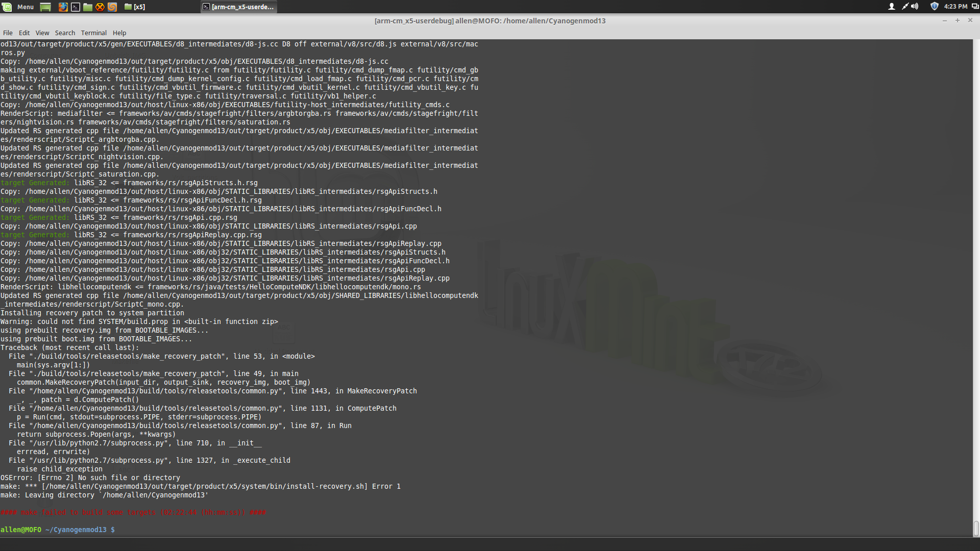
Task: Click 'make: Leaving directory' line
Action: 105,495
